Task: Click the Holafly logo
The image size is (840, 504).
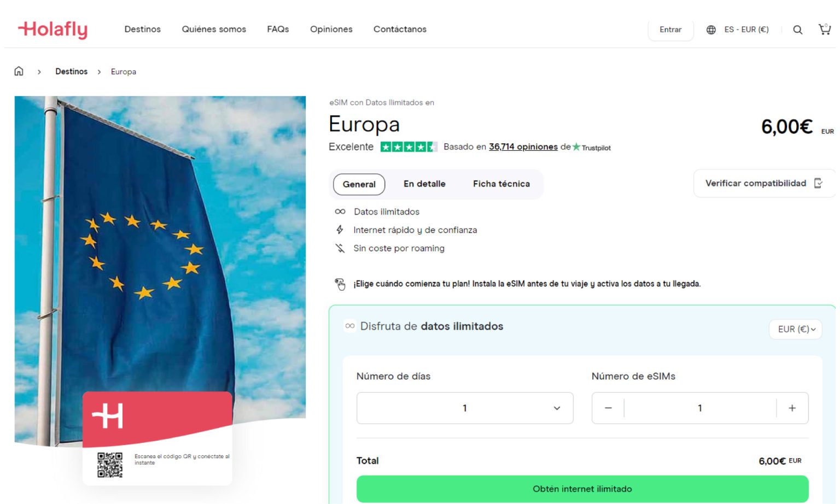Action: click(52, 30)
